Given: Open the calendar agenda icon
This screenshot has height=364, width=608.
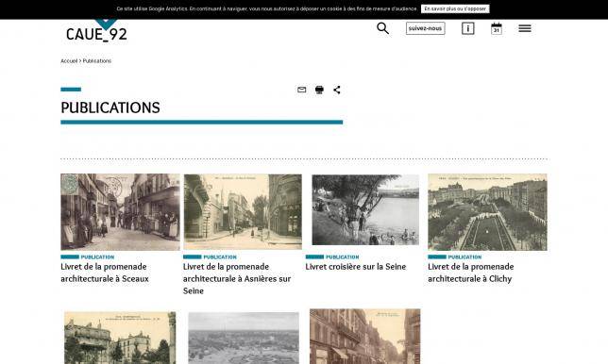Looking at the screenshot, I should click(496, 28).
